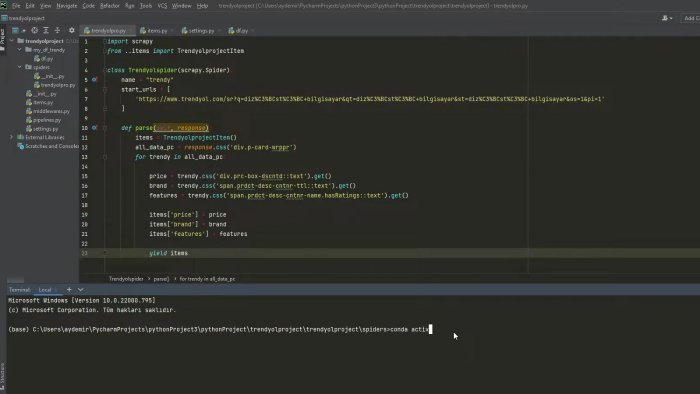The width and height of the screenshot is (700, 394).
Task: Fold the start_urls list on line 6
Action: click(x=105, y=89)
